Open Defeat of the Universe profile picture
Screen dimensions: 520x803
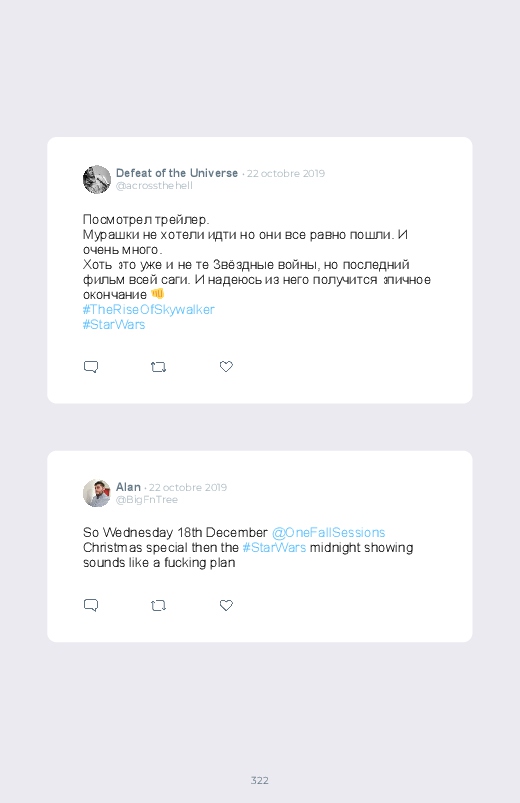97,179
